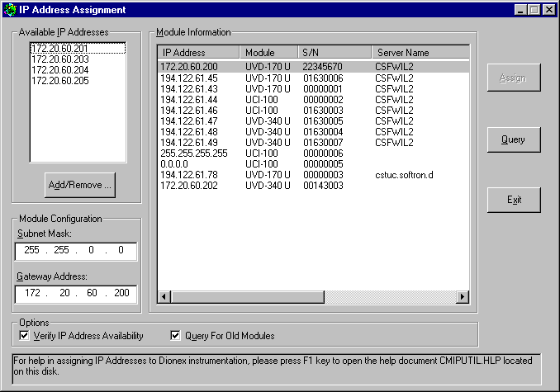
Task: Select available IP 172.20.60.203
Action: [x=78, y=59]
